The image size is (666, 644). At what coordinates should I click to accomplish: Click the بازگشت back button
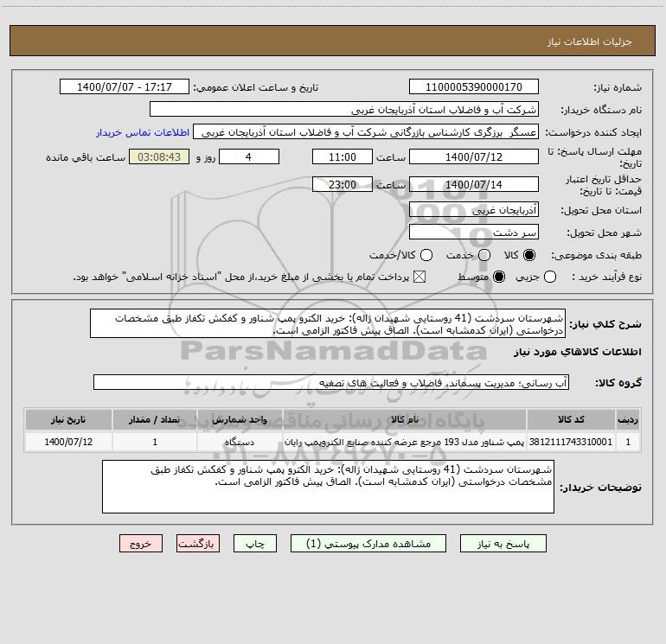tap(198, 544)
